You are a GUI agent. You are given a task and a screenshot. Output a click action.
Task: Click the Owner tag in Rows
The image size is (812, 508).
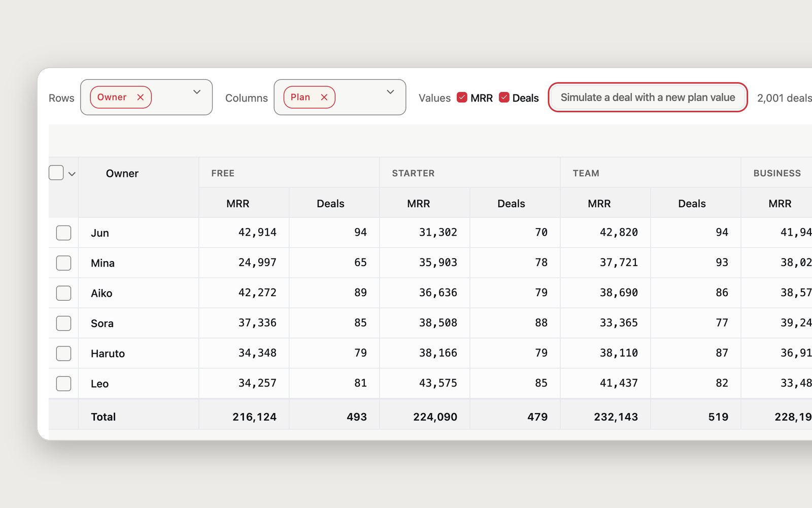[x=112, y=97]
